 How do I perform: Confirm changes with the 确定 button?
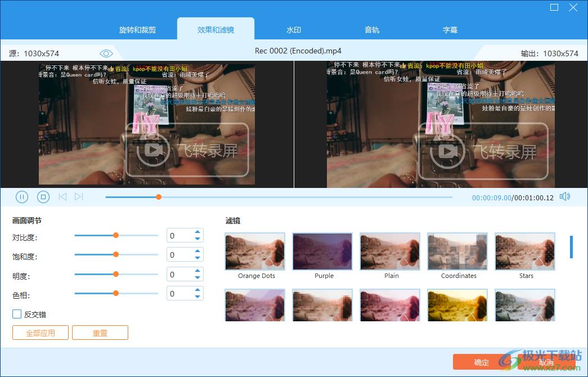[481, 362]
